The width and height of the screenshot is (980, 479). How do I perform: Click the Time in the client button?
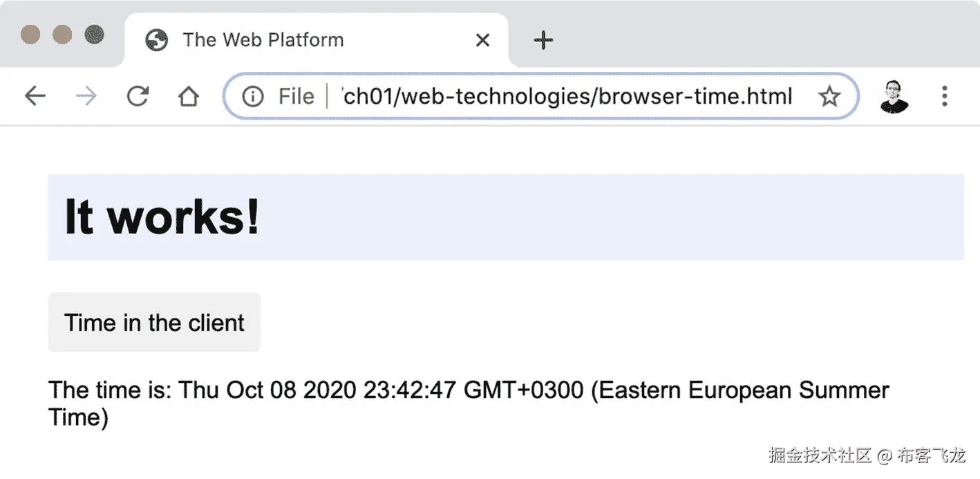click(x=154, y=322)
